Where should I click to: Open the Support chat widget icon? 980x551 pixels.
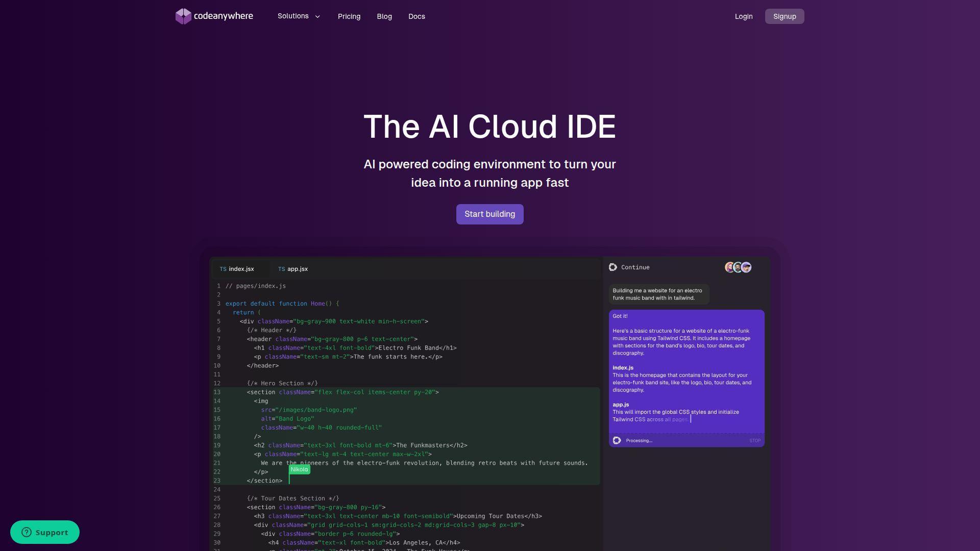[27, 532]
